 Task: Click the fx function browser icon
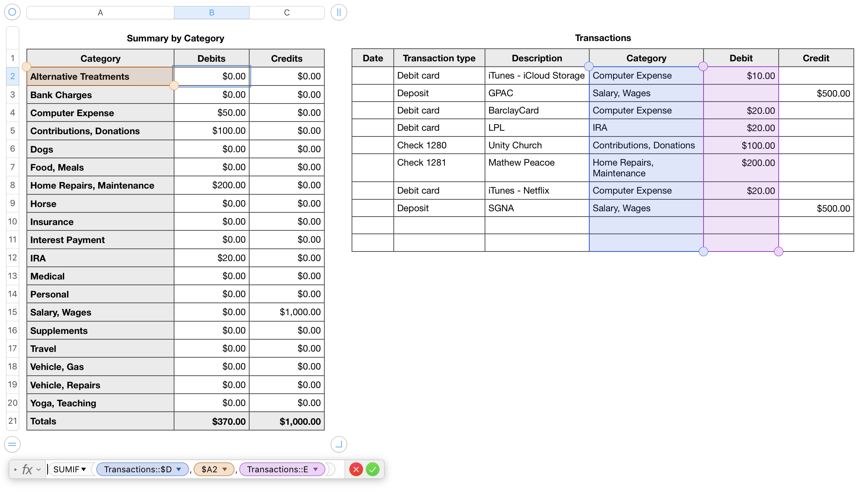pyautogui.click(x=27, y=469)
